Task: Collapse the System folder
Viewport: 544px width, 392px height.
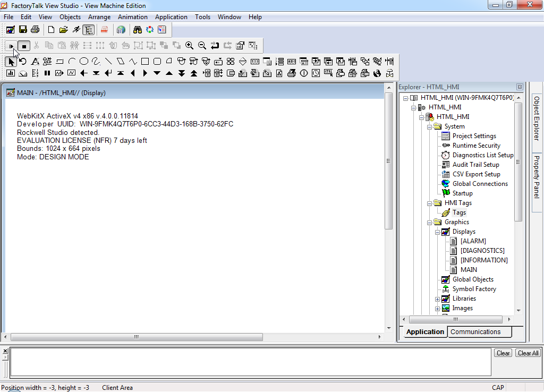Action: (429, 127)
